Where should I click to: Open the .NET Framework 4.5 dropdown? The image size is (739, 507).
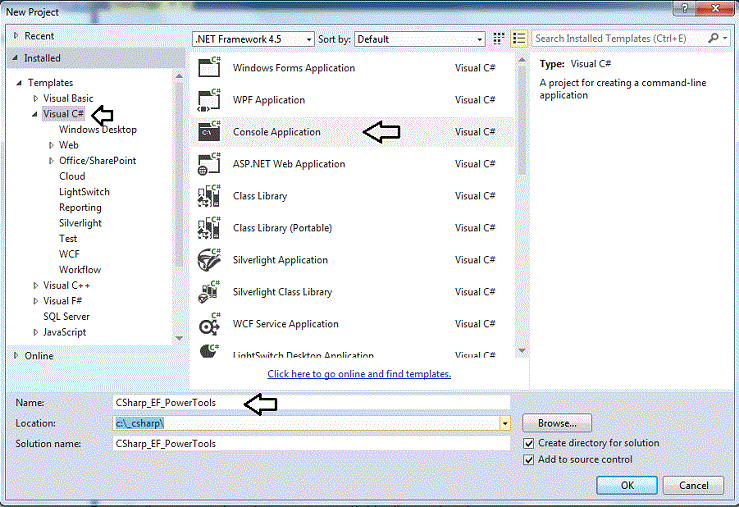click(x=254, y=39)
